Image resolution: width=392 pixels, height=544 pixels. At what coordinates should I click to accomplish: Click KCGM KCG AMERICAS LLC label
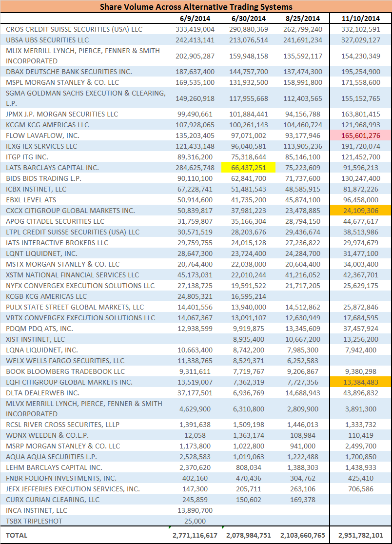[x=47, y=125]
